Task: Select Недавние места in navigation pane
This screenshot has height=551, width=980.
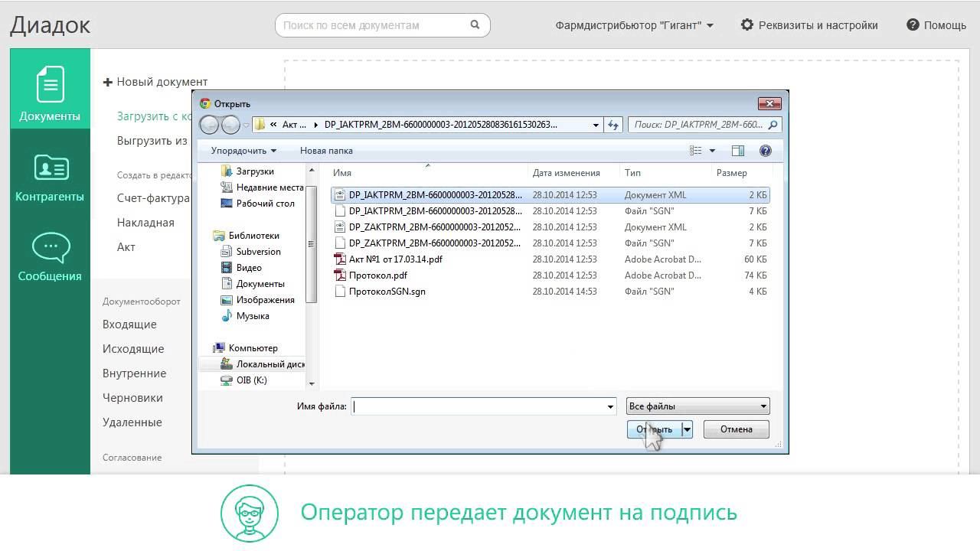Action: tap(262, 187)
